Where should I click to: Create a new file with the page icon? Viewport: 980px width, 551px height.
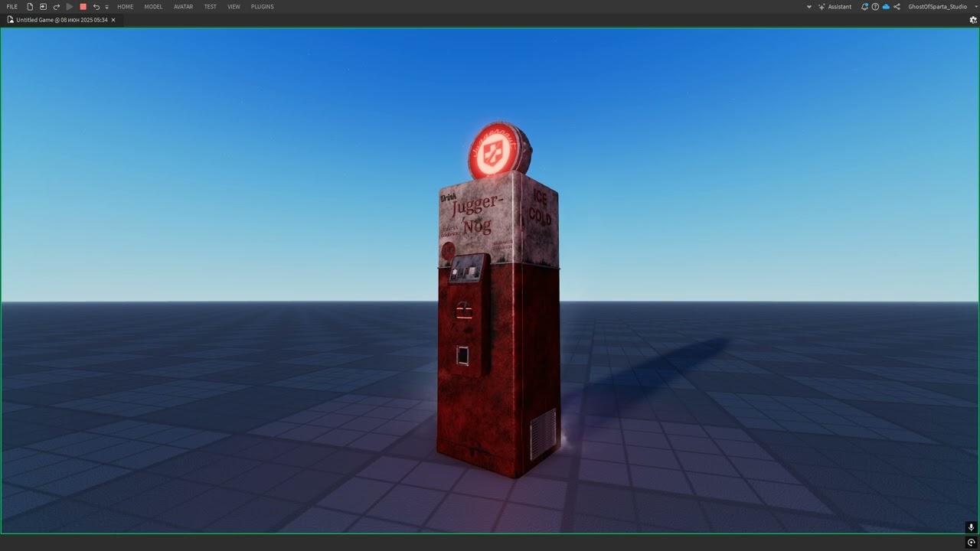pos(31,7)
